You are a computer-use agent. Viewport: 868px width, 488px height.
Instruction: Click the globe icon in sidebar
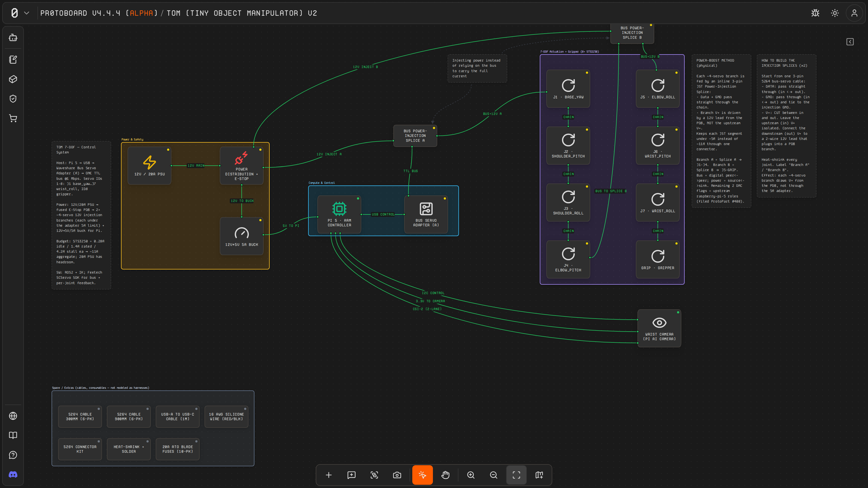[13, 416]
